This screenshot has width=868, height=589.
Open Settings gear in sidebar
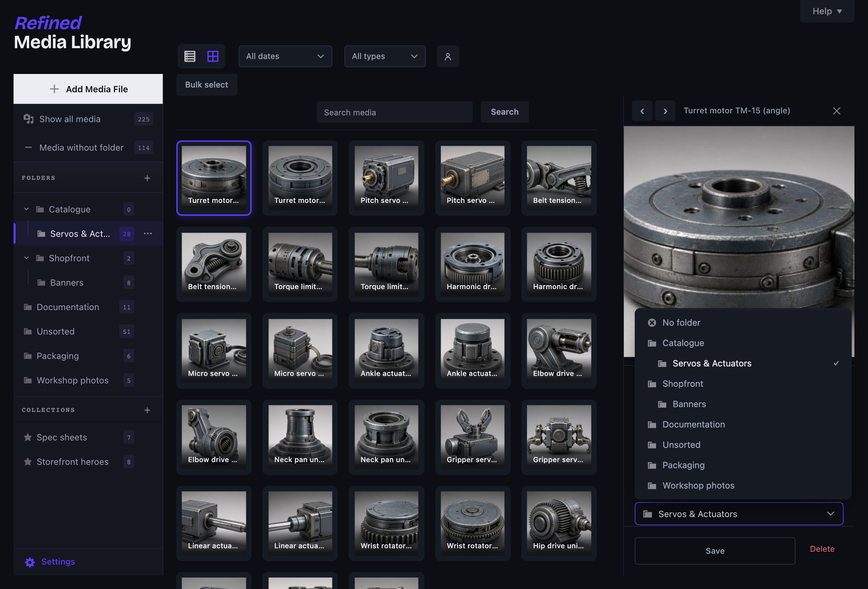[30, 562]
